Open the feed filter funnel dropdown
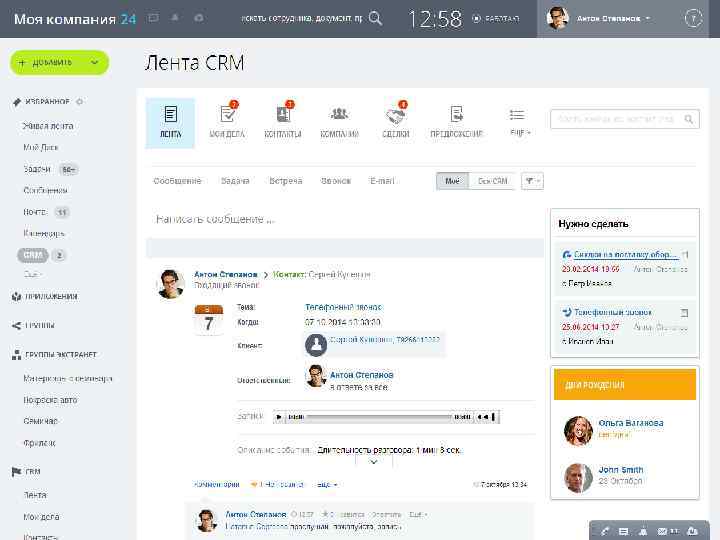 pos(532,181)
